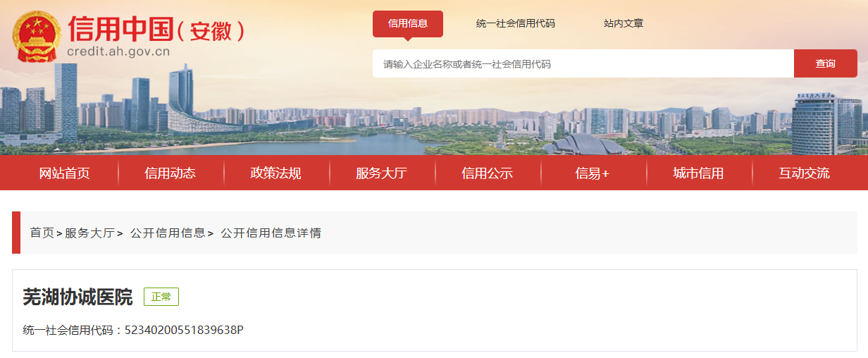
Task: Go to 公开信用信息 in the breadcrumb
Action: (168, 233)
